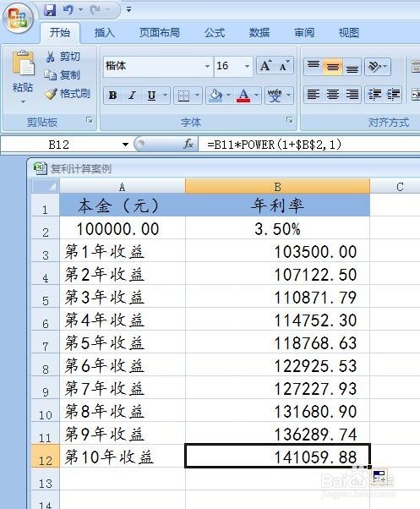Click the text Orientation icon
The height and width of the screenshot is (509, 420).
tap(374, 66)
